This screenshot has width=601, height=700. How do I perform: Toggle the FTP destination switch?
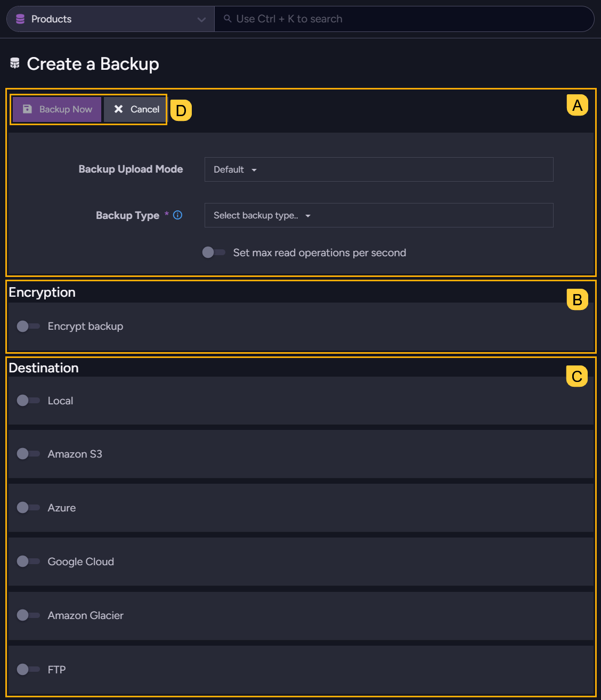(28, 669)
